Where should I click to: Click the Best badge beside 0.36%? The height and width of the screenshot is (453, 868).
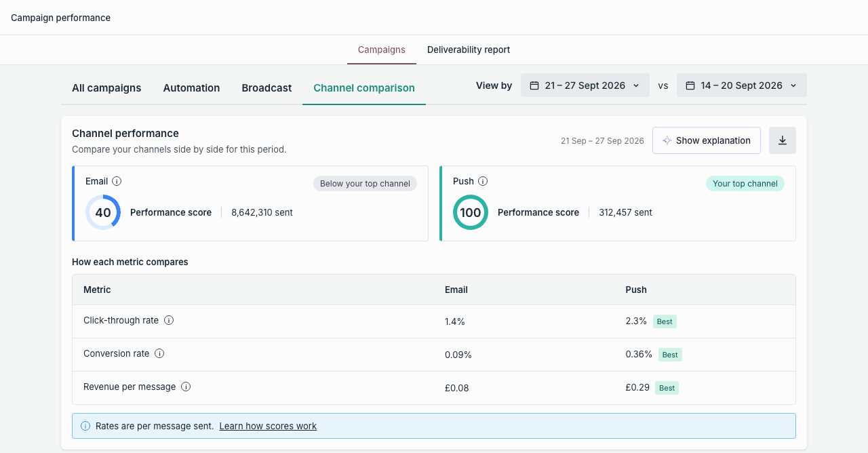click(670, 355)
